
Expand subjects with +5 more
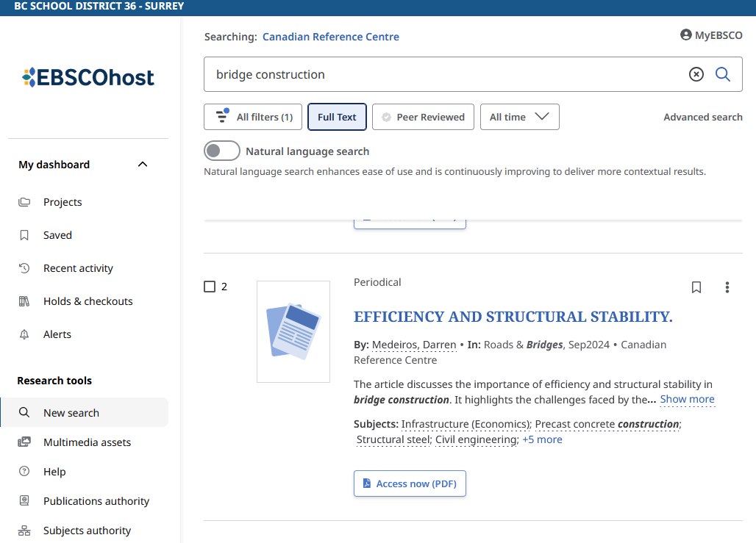pyautogui.click(x=542, y=439)
